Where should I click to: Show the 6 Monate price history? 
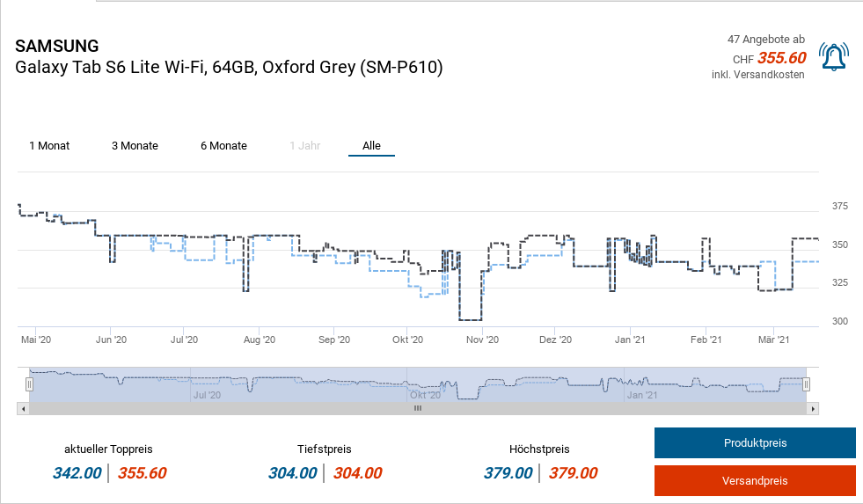pyautogui.click(x=223, y=146)
